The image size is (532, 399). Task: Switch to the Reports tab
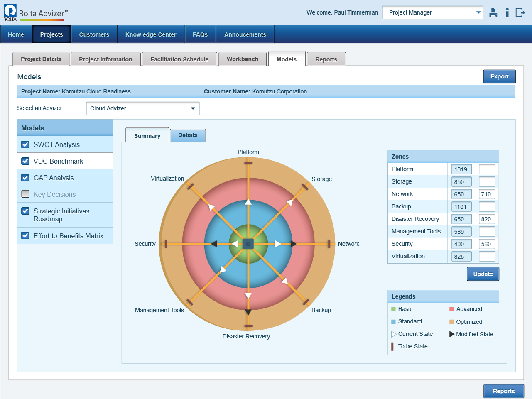pyautogui.click(x=326, y=59)
